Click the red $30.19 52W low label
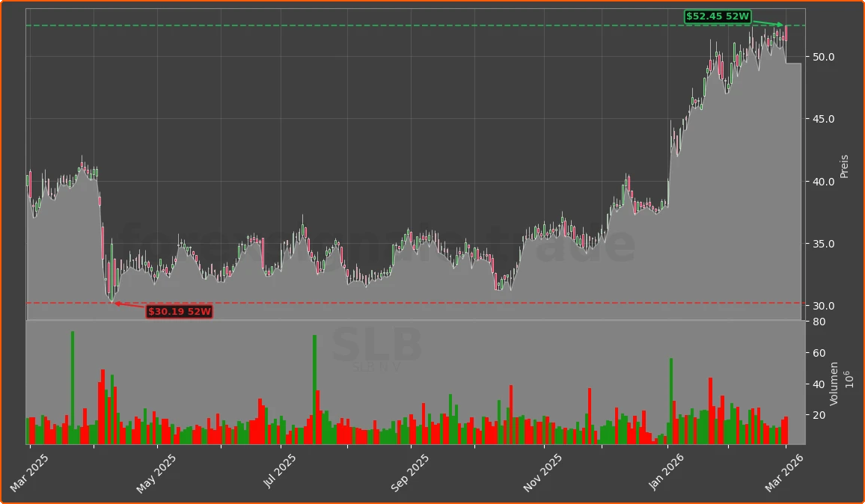Viewport: 865px width, 504px height. pos(180,313)
